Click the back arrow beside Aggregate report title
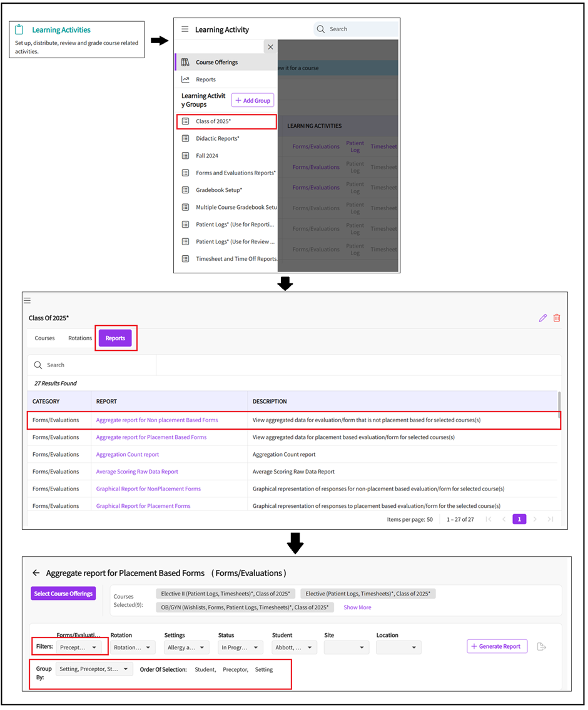Viewport: 588px width, 710px height. 36,573
